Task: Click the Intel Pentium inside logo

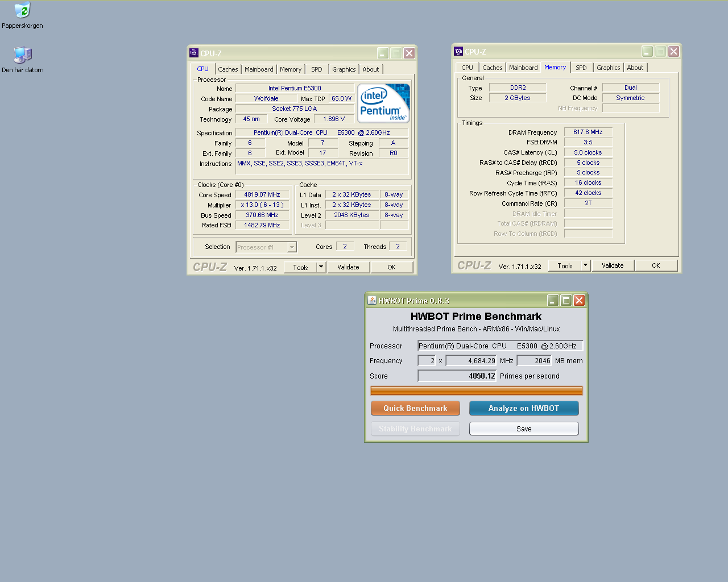Action: (384, 103)
